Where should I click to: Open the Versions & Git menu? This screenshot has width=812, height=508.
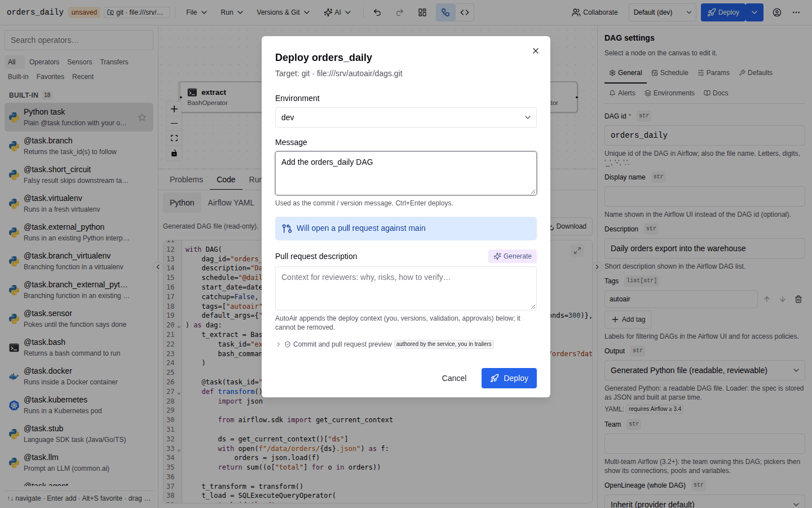(x=283, y=12)
